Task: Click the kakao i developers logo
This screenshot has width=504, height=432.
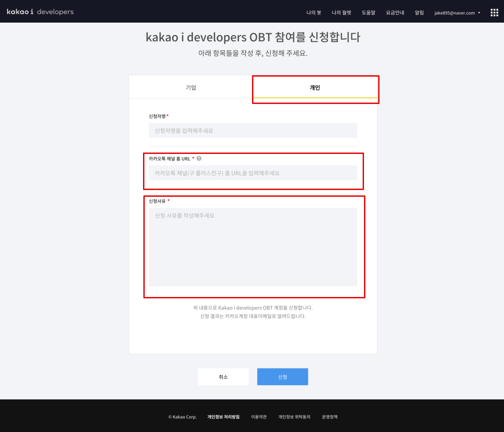Action: coord(40,12)
